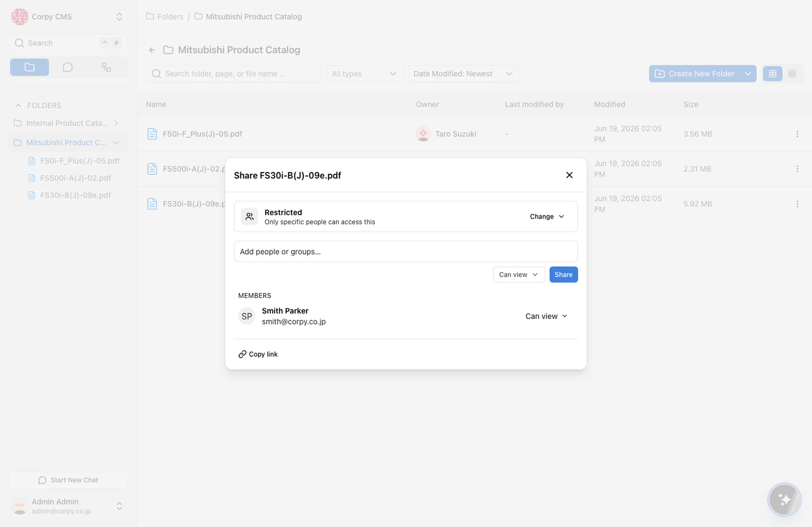Open the Create New Folder dropdown arrow
This screenshot has height=527, width=812.
(x=748, y=73)
